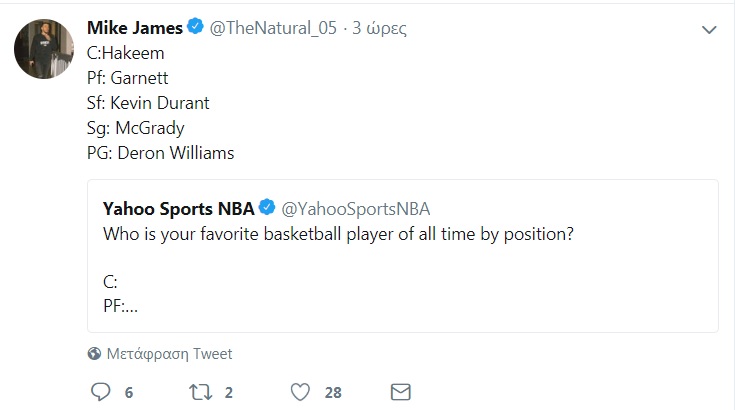Like the tweet with the heart icon

point(299,391)
